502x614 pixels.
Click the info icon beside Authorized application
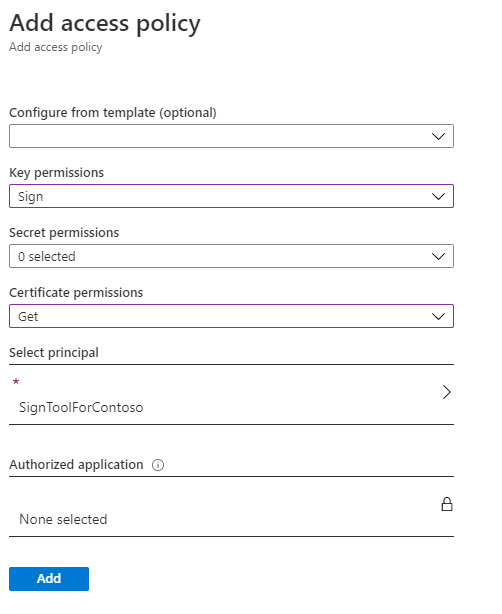[x=158, y=465]
